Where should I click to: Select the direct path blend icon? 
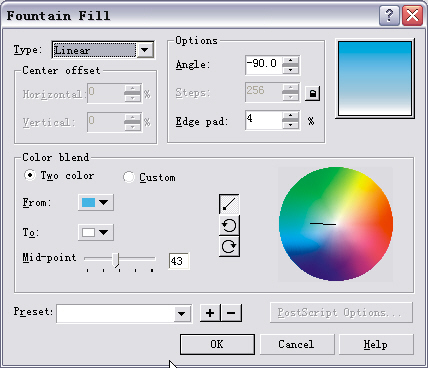click(x=229, y=204)
